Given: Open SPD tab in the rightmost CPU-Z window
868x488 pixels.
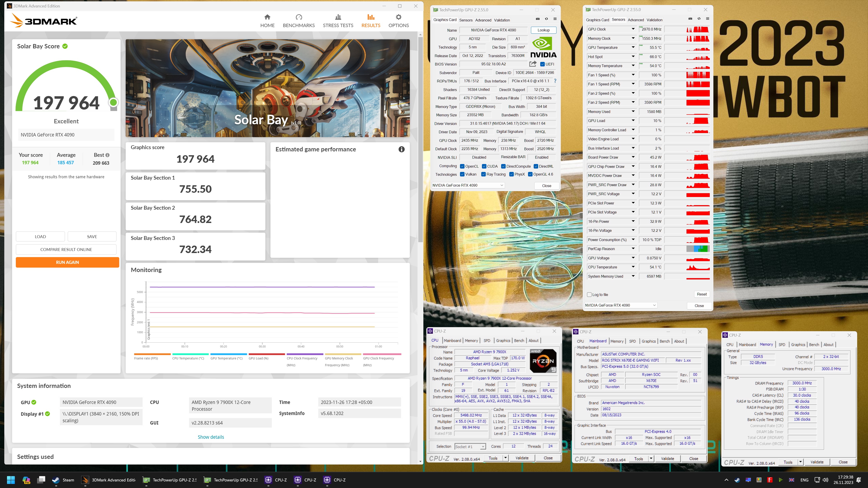Looking at the screenshot, I should [x=782, y=345].
